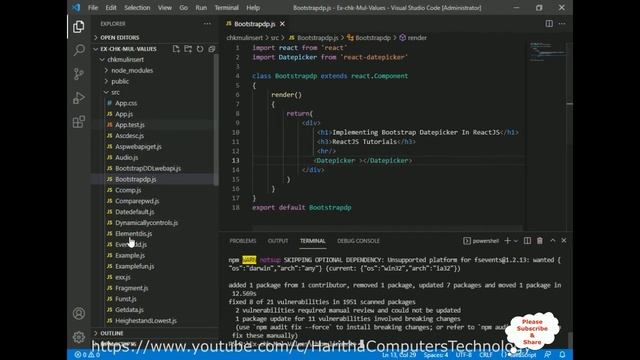Collapse all folders in explorer
Viewport: 640px width, 360px height.
212,49
